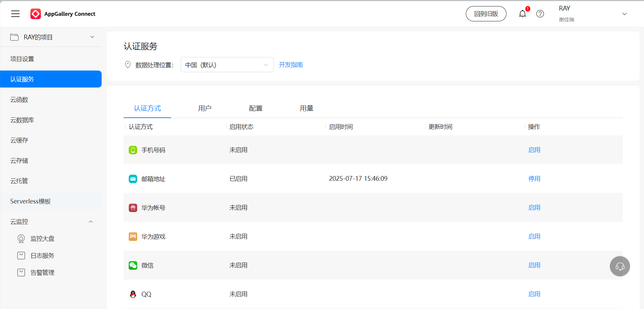The image size is (644, 309).
Task: Click the 未启用 status of 微信
Action: pyautogui.click(x=238, y=265)
